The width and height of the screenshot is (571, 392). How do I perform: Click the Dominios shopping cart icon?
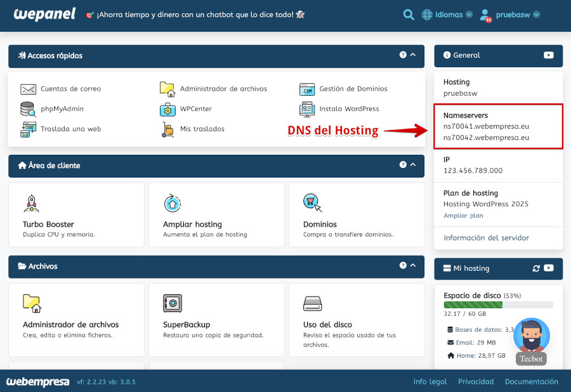(312, 203)
